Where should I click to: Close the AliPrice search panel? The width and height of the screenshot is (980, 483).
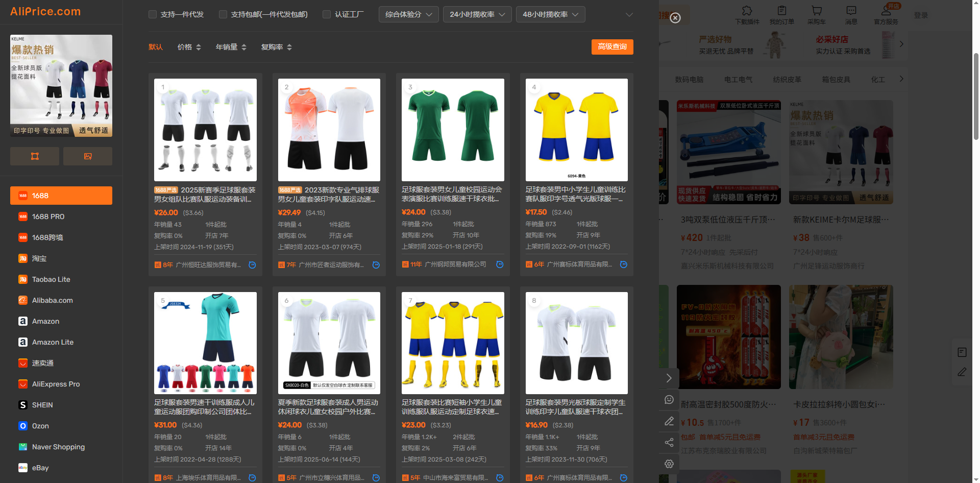tap(675, 18)
